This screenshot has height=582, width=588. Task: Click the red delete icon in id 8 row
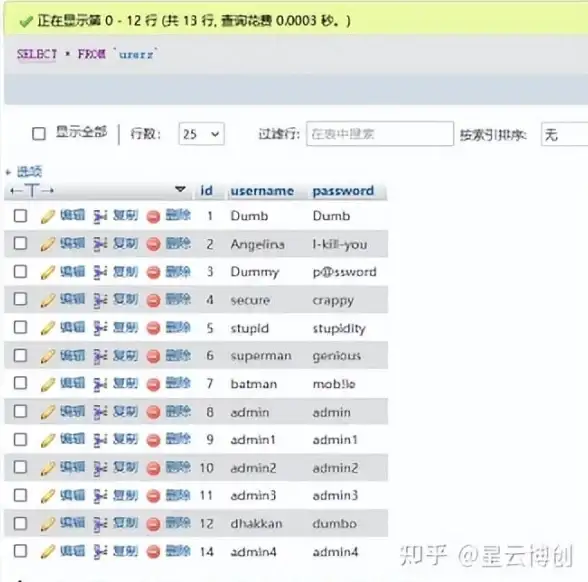coord(153,412)
